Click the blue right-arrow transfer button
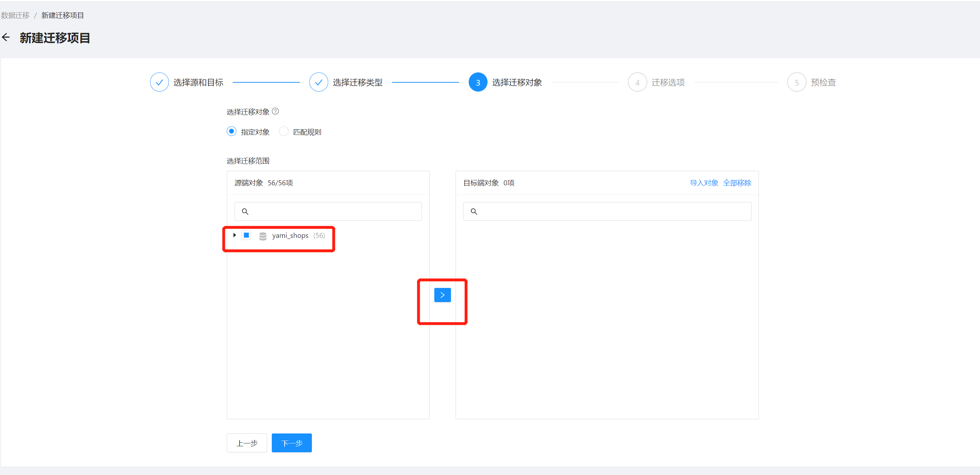980x475 pixels. [442, 295]
